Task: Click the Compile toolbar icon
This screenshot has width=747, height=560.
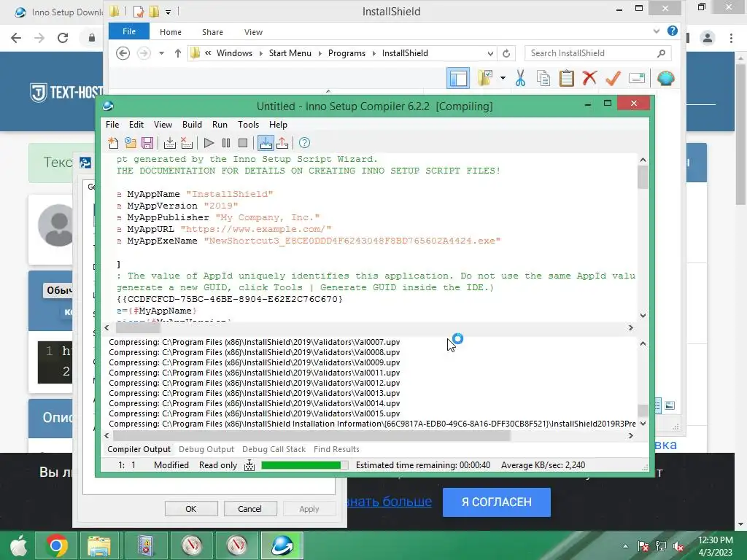Action: point(169,143)
